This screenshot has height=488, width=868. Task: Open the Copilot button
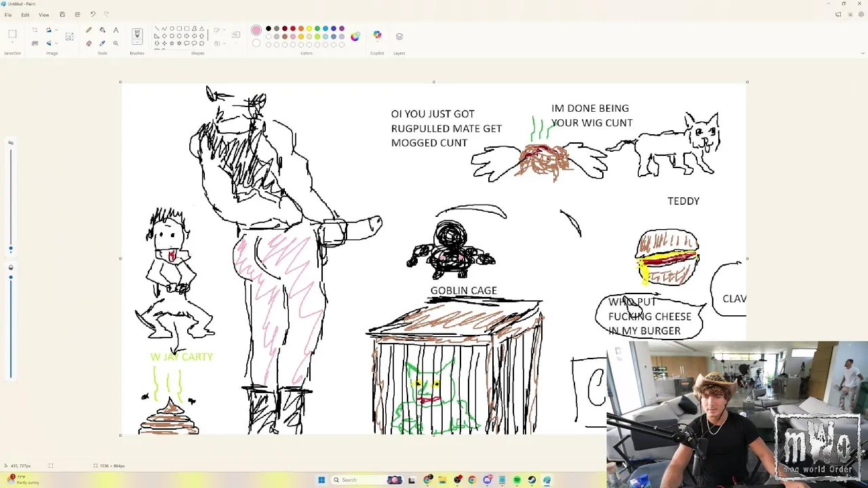coord(377,35)
